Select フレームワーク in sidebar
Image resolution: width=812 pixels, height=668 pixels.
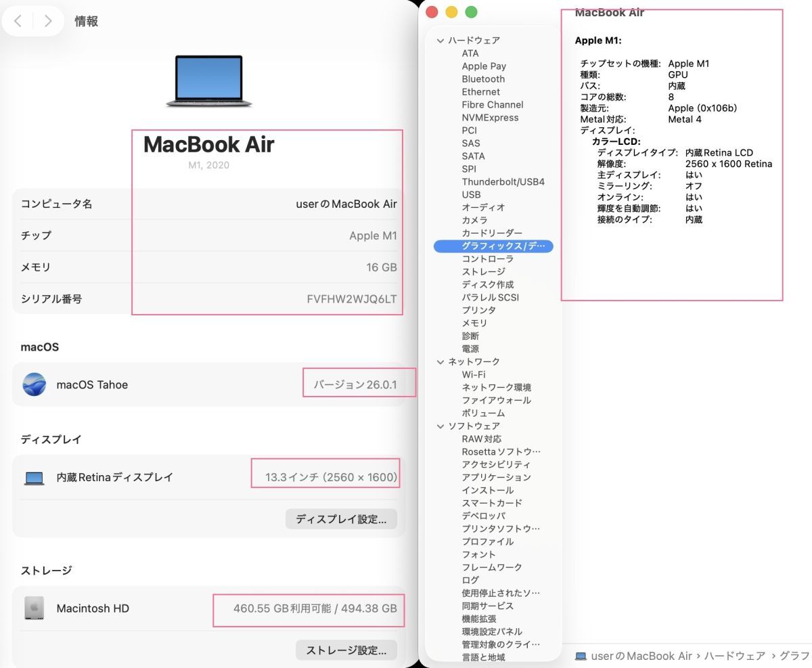(x=492, y=568)
